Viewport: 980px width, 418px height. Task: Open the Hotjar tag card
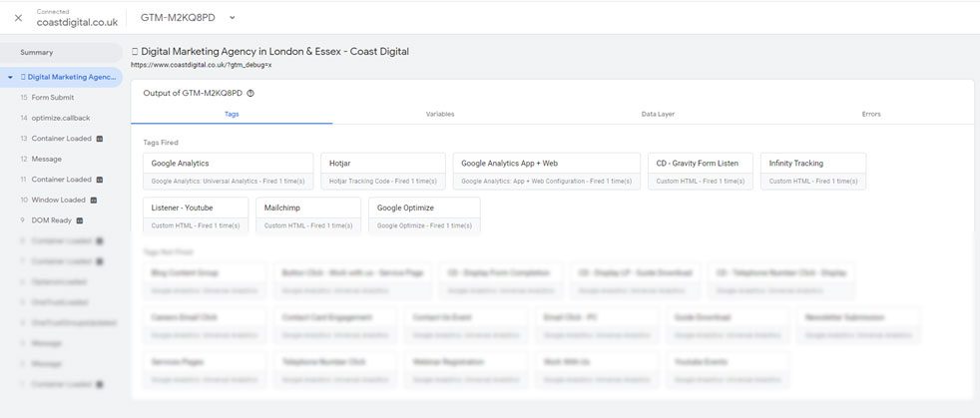pyautogui.click(x=382, y=171)
